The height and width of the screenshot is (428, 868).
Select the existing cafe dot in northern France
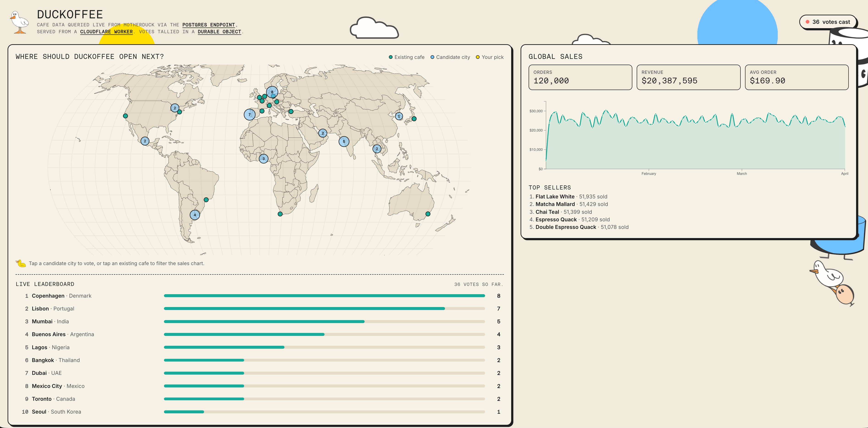(x=262, y=101)
